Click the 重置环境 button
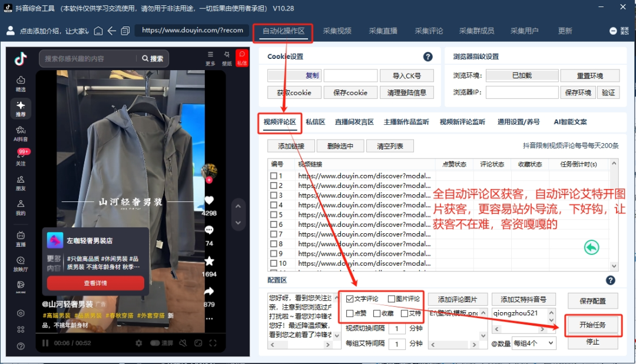Image resolution: width=636 pixels, height=364 pixels. [x=589, y=76]
